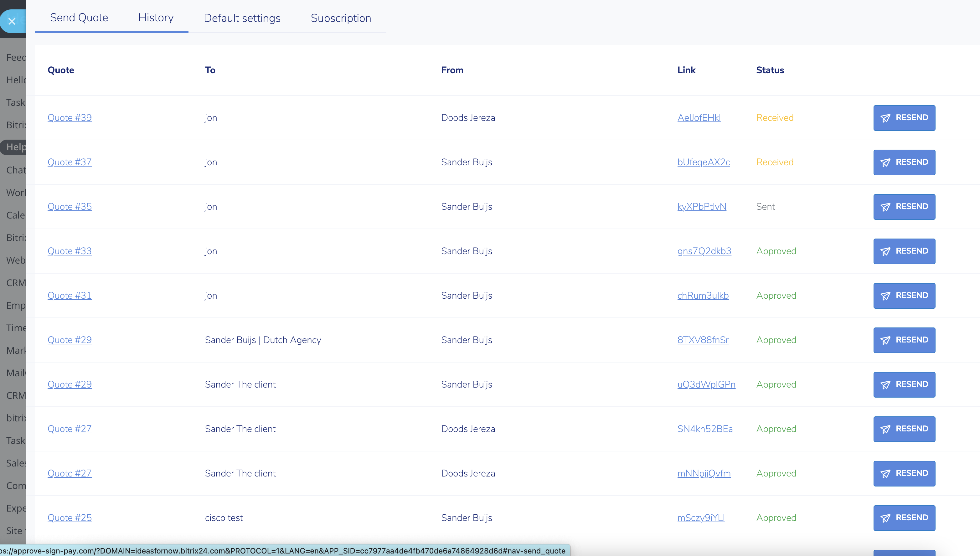Open the mNNpjjQvfm quote link
Screen dimensions: 980x556
coord(704,474)
